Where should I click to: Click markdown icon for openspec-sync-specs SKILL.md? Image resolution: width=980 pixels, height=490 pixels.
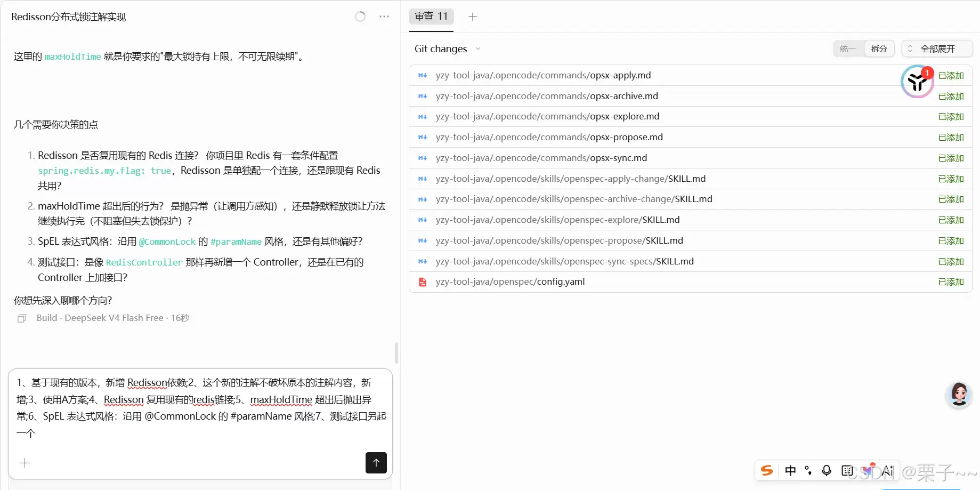pyautogui.click(x=423, y=261)
